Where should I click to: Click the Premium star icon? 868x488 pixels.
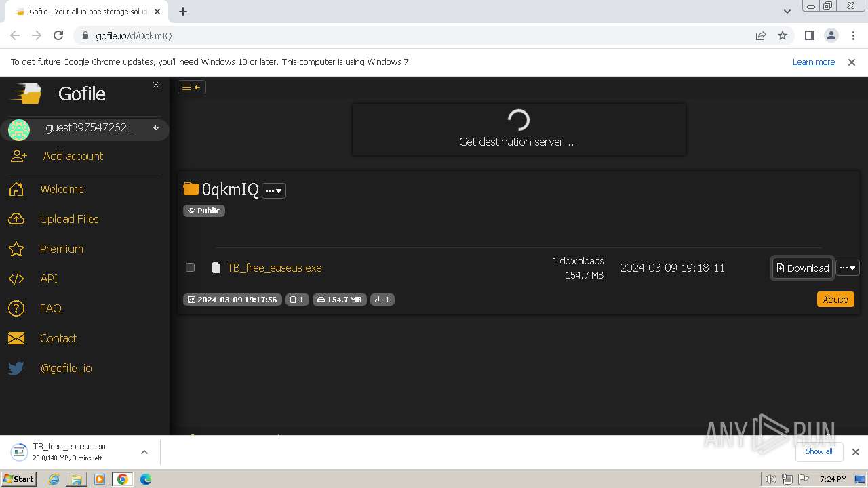(x=16, y=249)
